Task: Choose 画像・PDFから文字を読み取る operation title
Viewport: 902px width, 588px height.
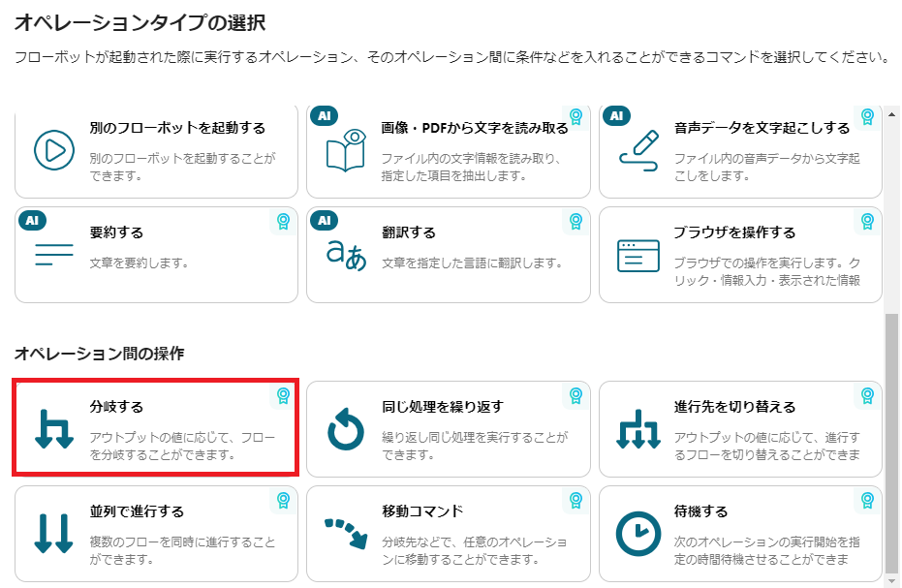Action: point(474,128)
